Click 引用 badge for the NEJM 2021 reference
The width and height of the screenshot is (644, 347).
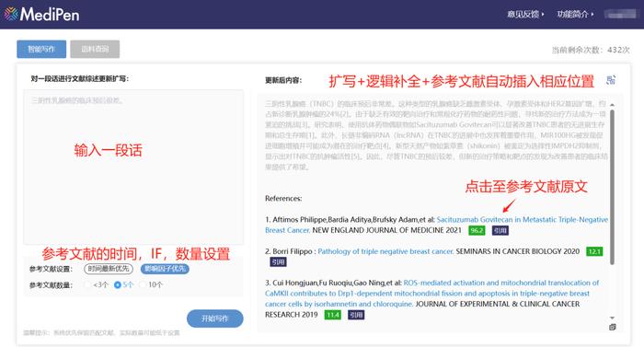[x=500, y=231]
